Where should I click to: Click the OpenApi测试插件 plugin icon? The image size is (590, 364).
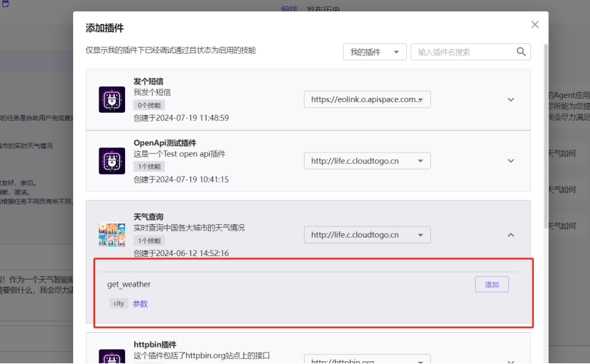[111, 161]
